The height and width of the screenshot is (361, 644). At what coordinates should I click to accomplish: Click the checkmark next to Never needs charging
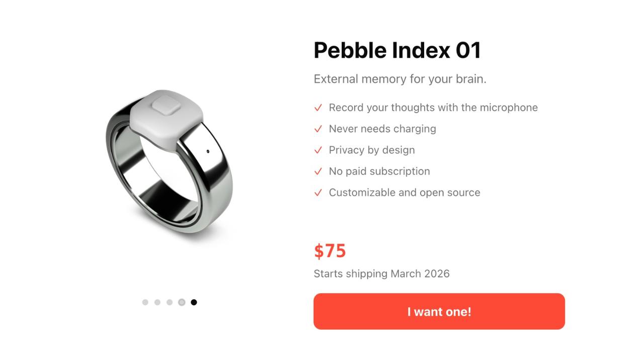coord(317,129)
